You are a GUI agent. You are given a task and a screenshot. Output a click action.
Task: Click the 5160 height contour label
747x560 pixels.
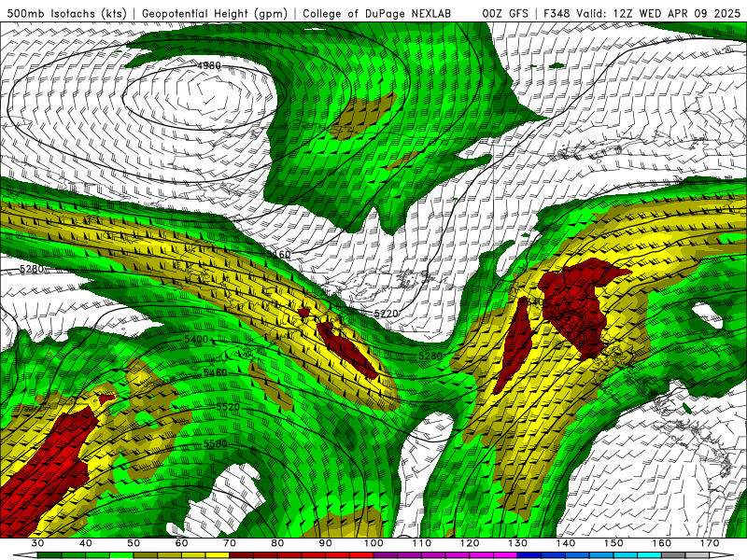point(278,255)
